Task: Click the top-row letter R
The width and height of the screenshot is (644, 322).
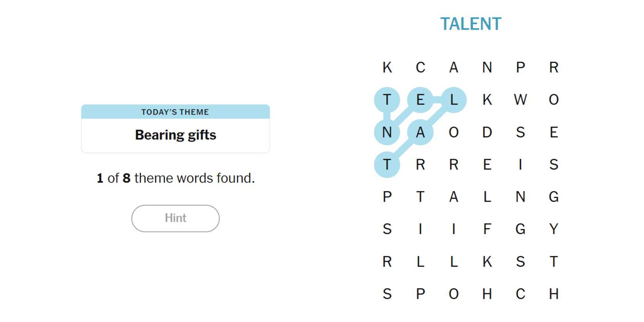Action: point(553,68)
